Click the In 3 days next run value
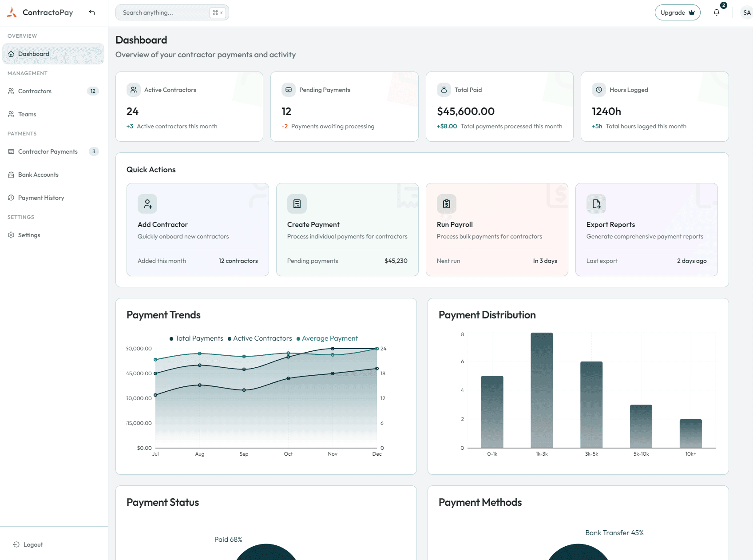This screenshot has height=560, width=753. tap(545, 261)
